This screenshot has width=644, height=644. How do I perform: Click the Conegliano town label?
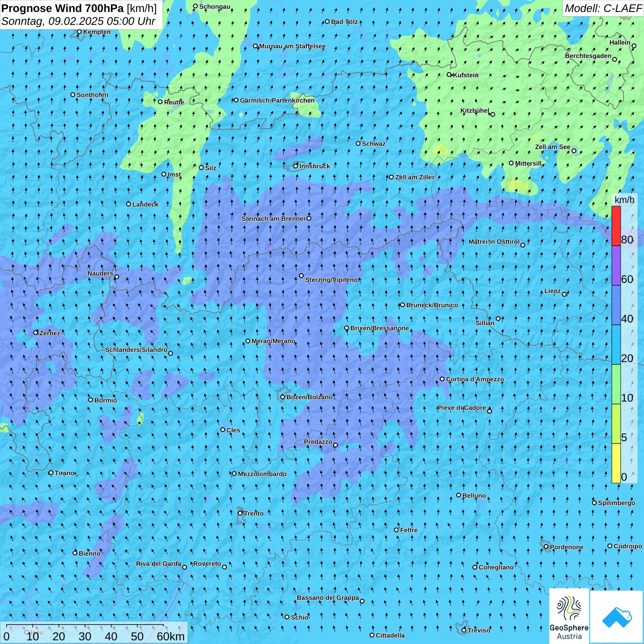pos(496,568)
